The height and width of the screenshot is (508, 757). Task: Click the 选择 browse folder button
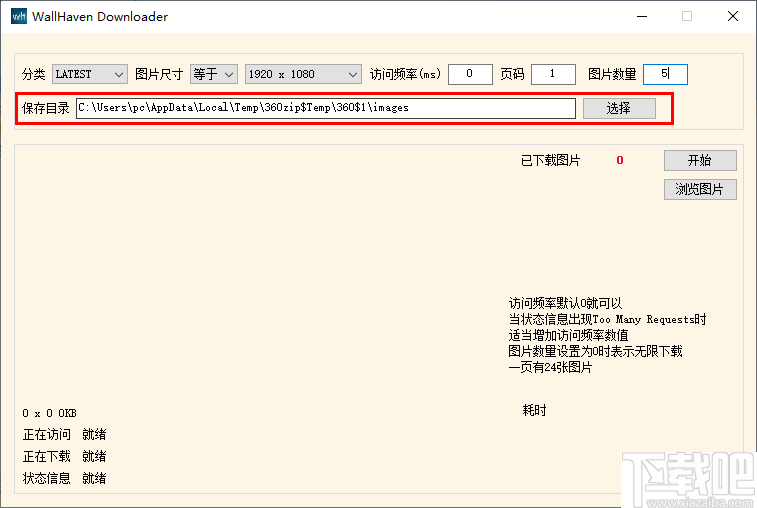(x=619, y=108)
